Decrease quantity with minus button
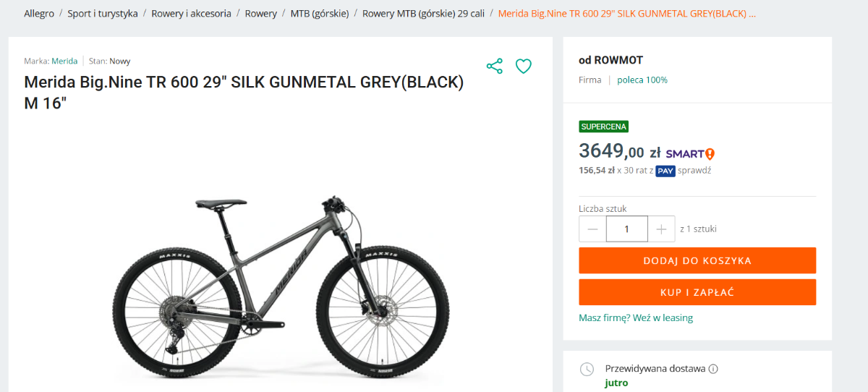 tap(592, 229)
